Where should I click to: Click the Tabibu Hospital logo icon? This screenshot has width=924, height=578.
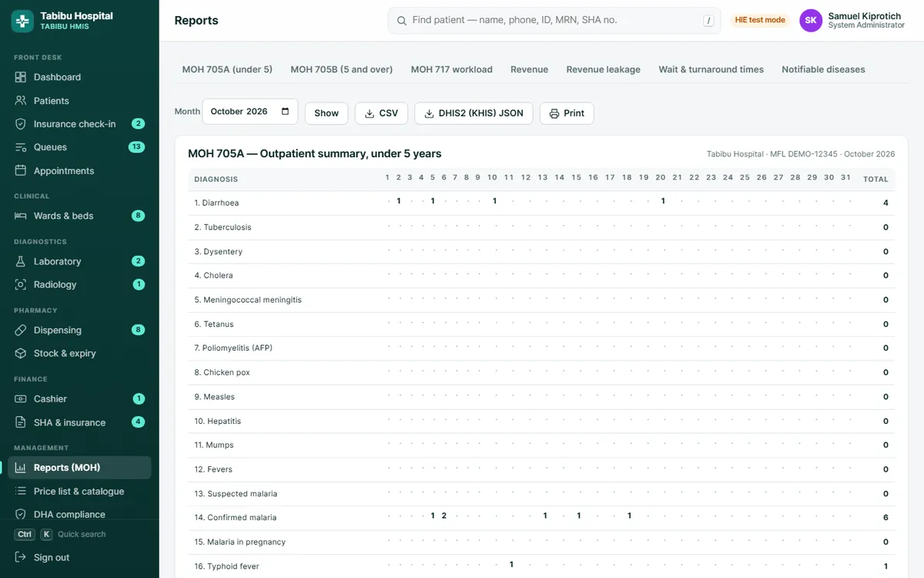(22, 21)
